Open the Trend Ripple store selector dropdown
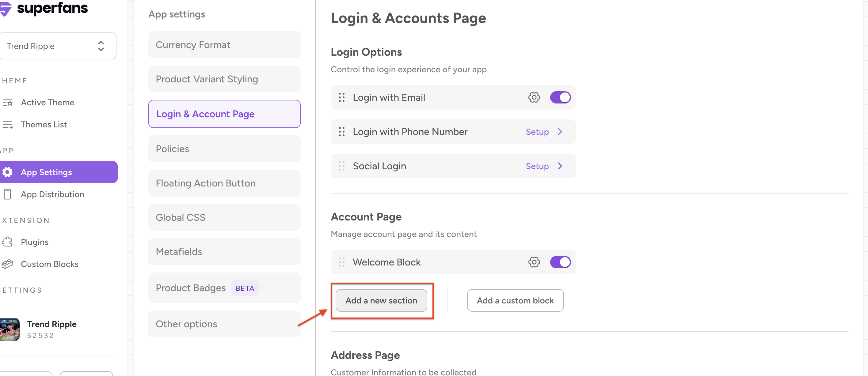This screenshot has width=868, height=376. tap(57, 46)
